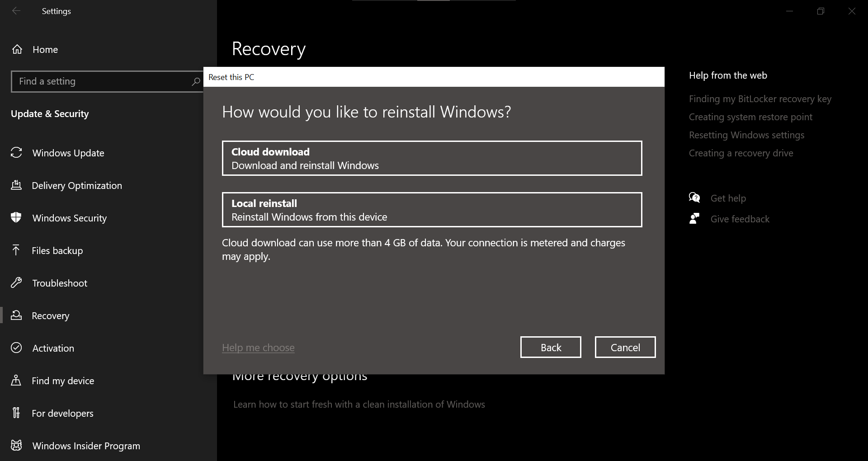Open Delivery Optimization settings
The width and height of the screenshot is (868, 461).
click(77, 185)
